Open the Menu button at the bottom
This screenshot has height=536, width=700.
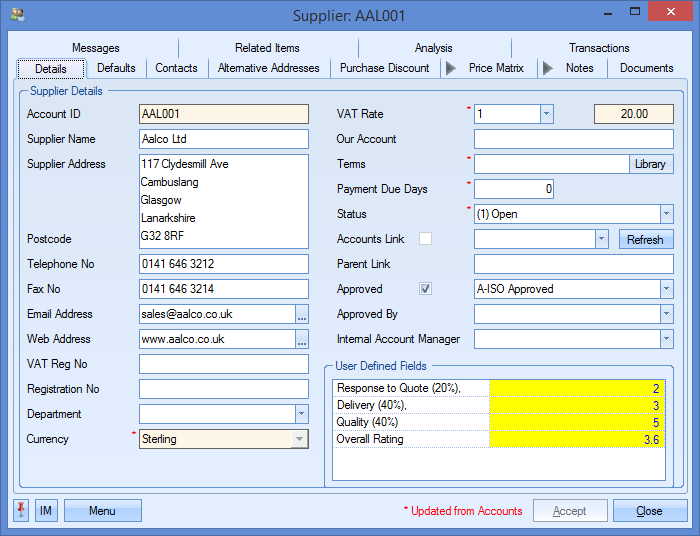pos(102,511)
